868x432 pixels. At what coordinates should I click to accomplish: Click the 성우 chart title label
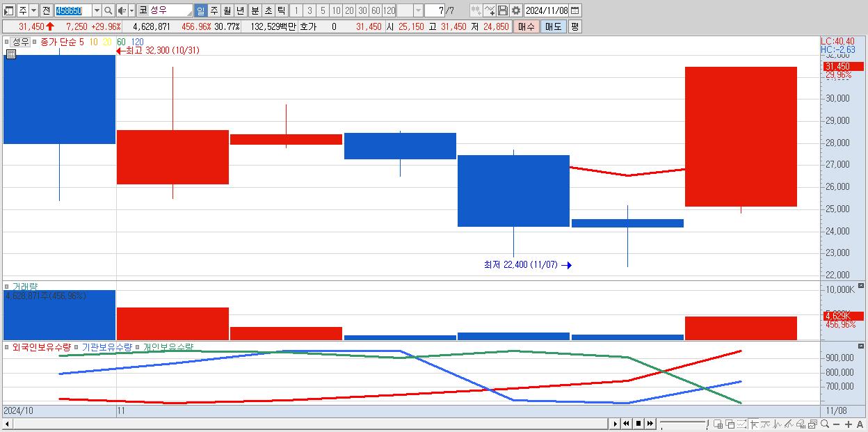pos(21,42)
